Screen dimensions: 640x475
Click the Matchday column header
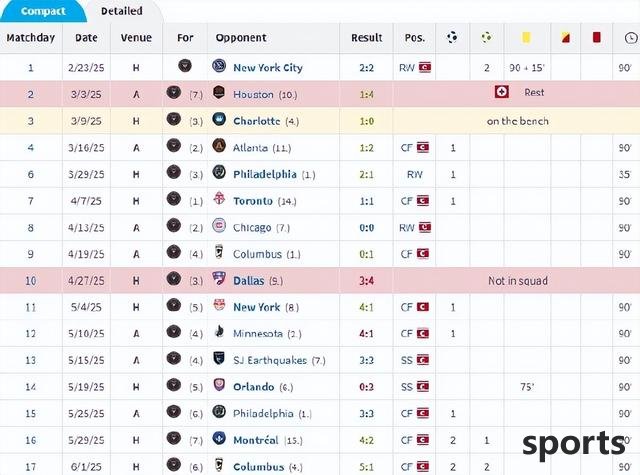point(31,38)
